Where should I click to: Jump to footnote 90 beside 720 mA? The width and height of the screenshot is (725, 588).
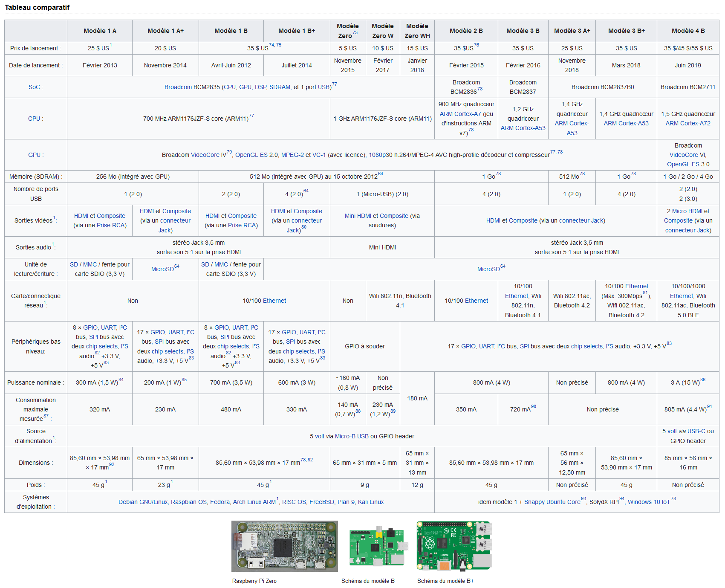click(x=534, y=406)
